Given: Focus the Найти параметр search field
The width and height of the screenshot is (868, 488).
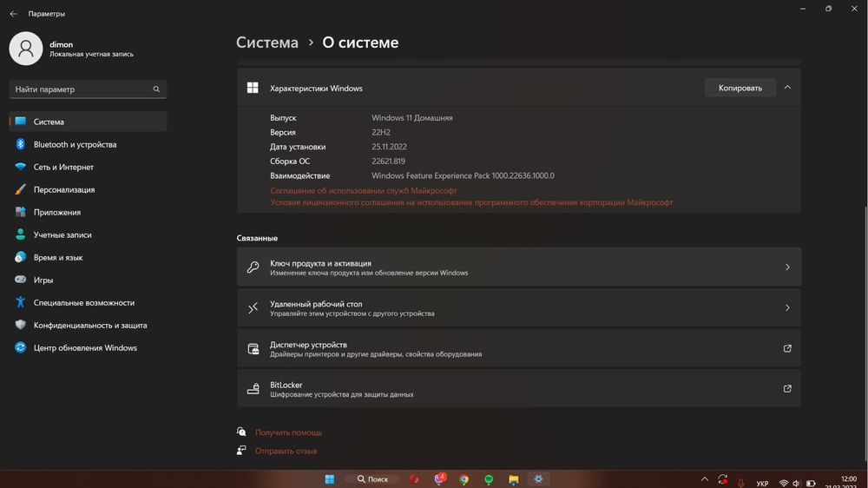Looking at the screenshot, I should 88,89.
